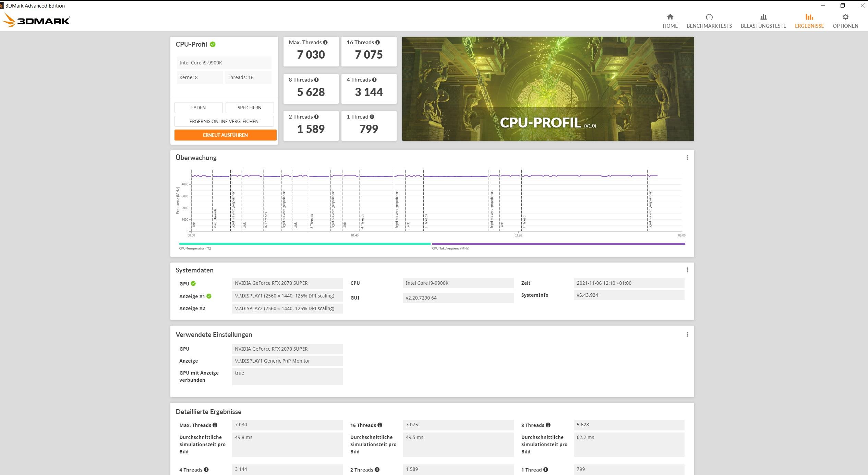The width and height of the screenshot is (868, 475).
Task: Click the '62.2 ms' simulation time value
Action: tap(629, 444)
